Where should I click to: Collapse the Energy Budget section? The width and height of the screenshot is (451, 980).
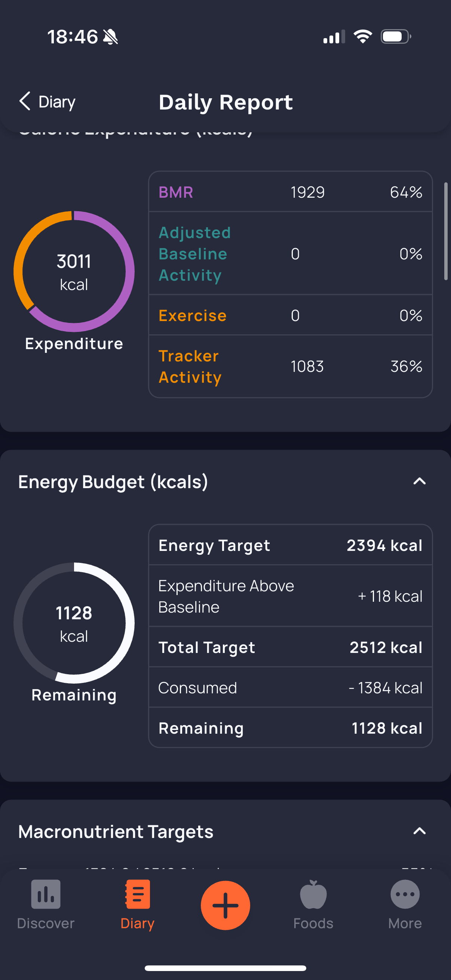click(419, 481)
